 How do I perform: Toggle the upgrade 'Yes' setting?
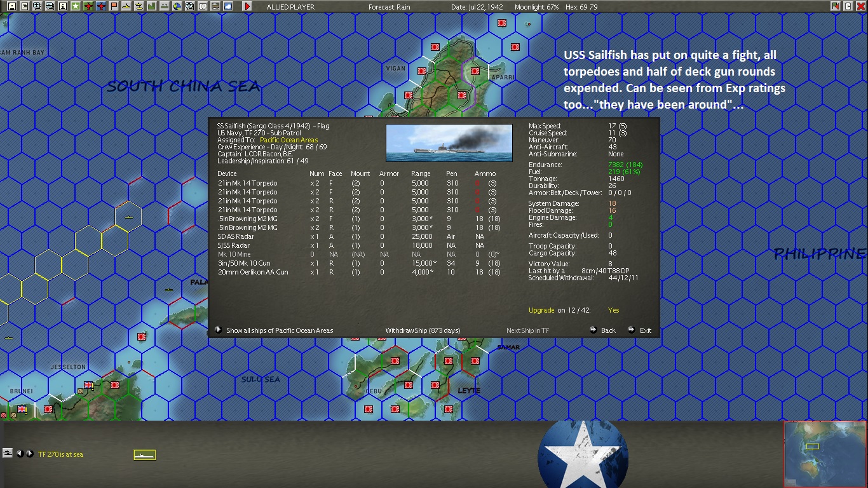tap(613, 310)
